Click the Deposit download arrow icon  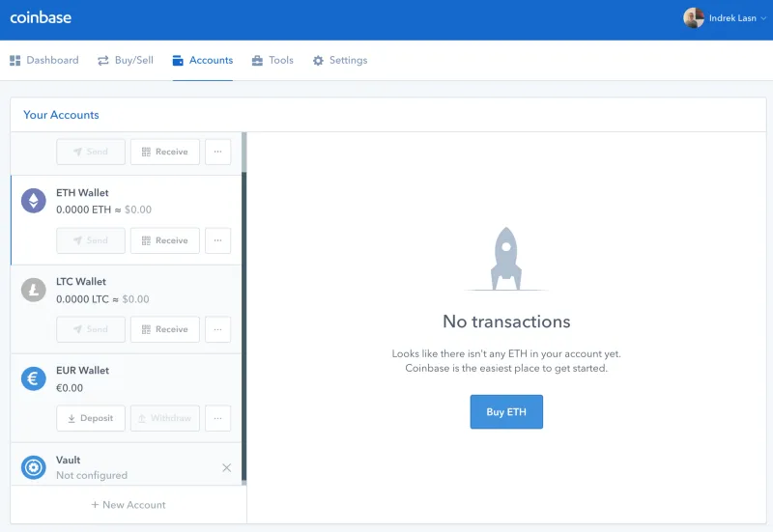coord(72,418)
